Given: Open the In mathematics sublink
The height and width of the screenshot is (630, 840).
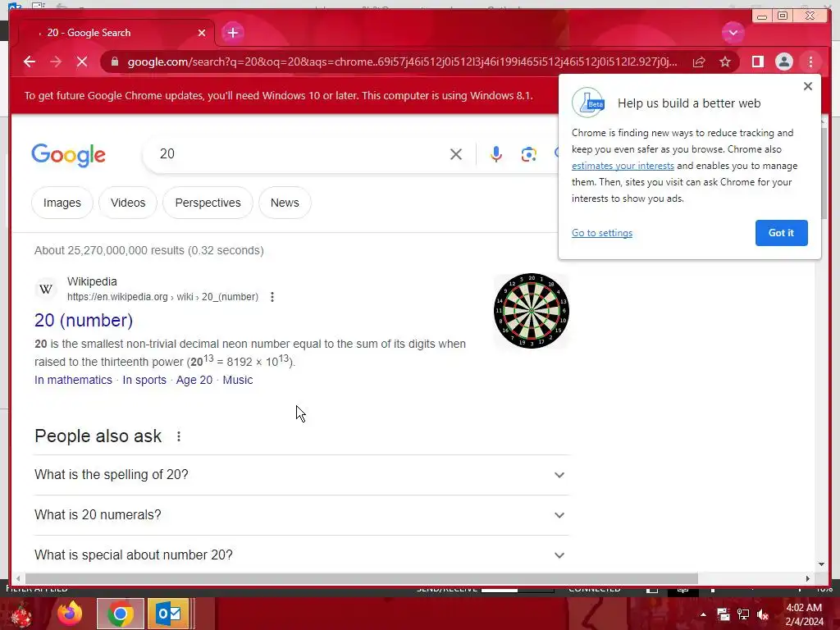Looking at the screenshot, I should [73, 380].
